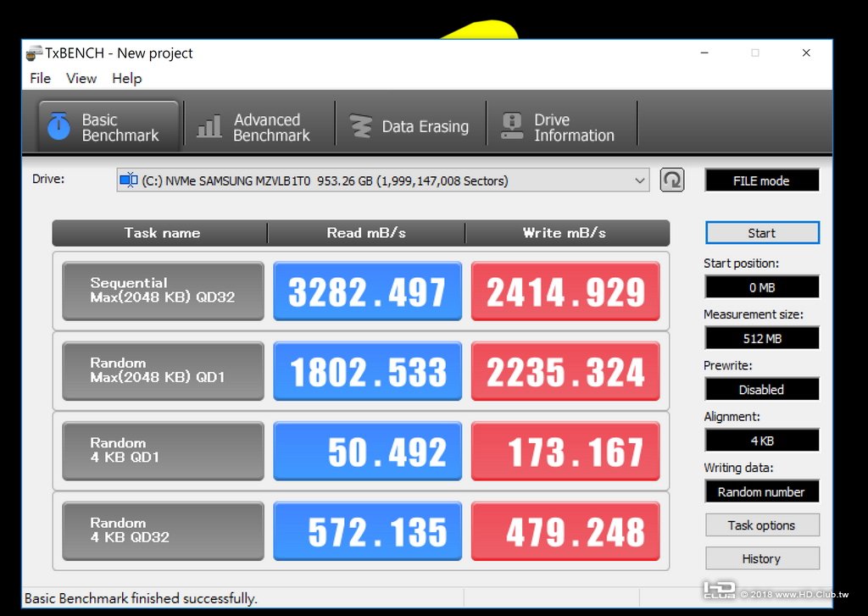The width and height of the screenshot is (868, 616).
Task: Click the Advanced Benchmark bar chart icon
Action: click(209, 127)
